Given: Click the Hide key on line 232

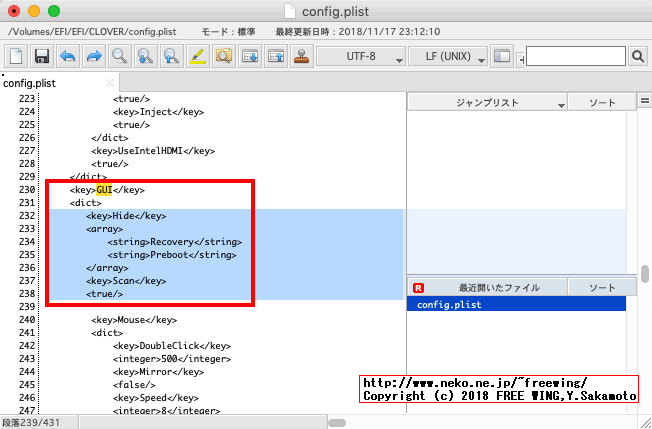Looking at the screenshot, I should (123, 216).
